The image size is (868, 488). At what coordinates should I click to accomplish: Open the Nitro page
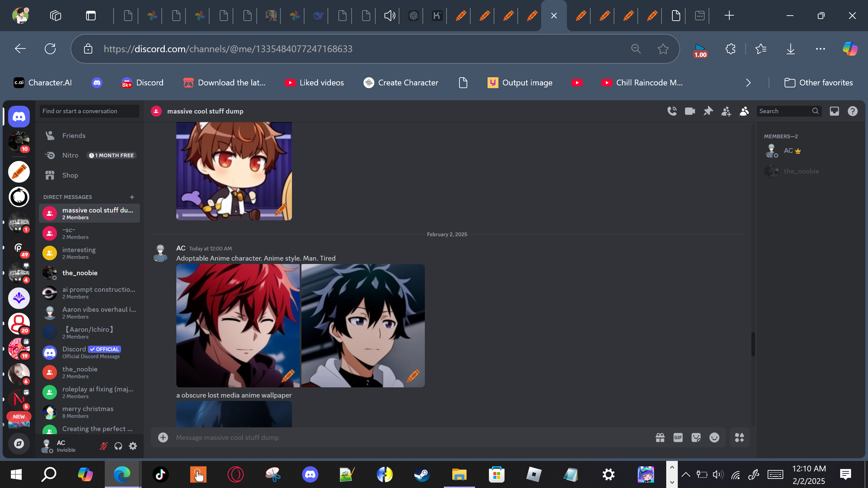70,155
